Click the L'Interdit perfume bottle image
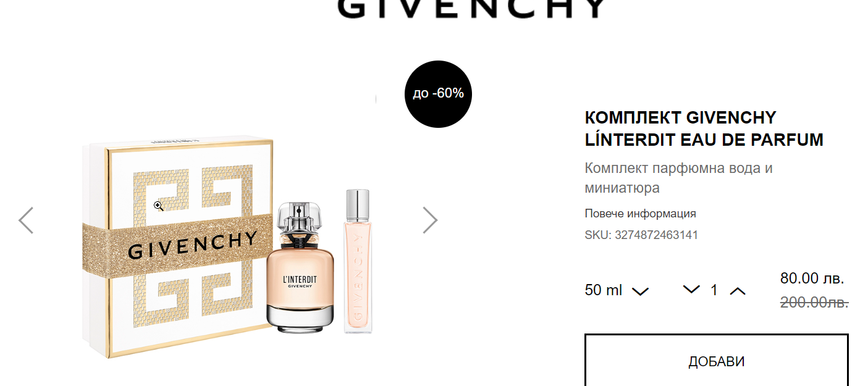Image resolution: width=868 pixels, height=386 pixels. tap(300, 267)
